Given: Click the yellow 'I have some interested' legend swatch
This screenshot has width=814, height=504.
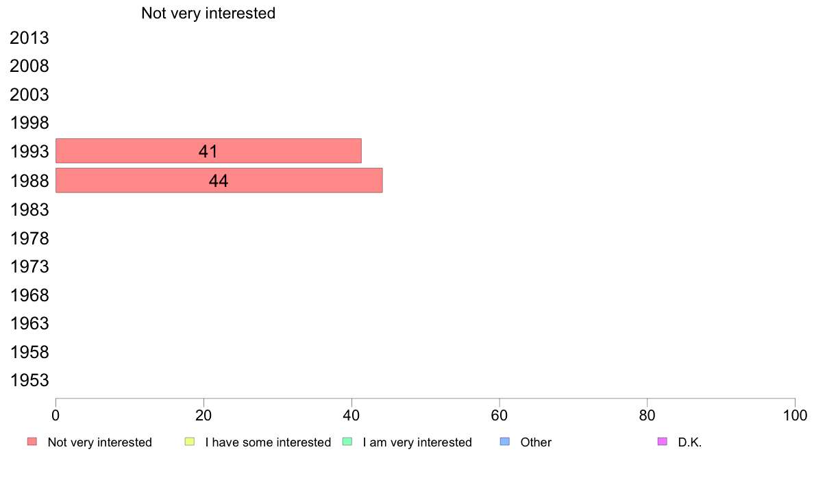Looking at the screenshot, I should tap(190, 442).
